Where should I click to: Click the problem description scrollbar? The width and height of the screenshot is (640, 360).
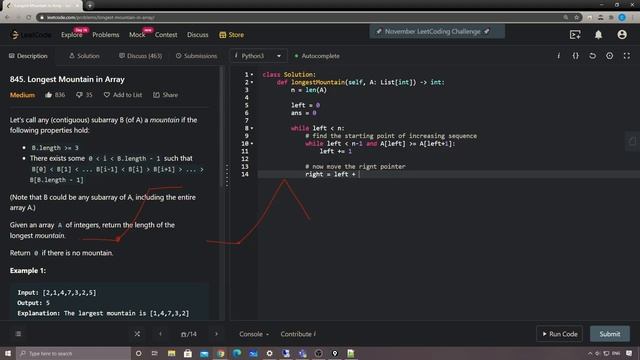(x=222, y=127)
